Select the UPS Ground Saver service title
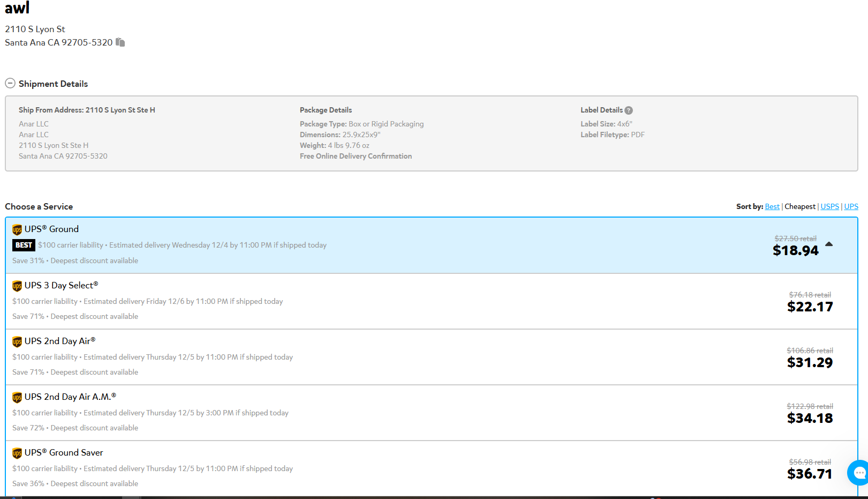The height and width of the screenshot is (499, 868). tap(64, 452)
